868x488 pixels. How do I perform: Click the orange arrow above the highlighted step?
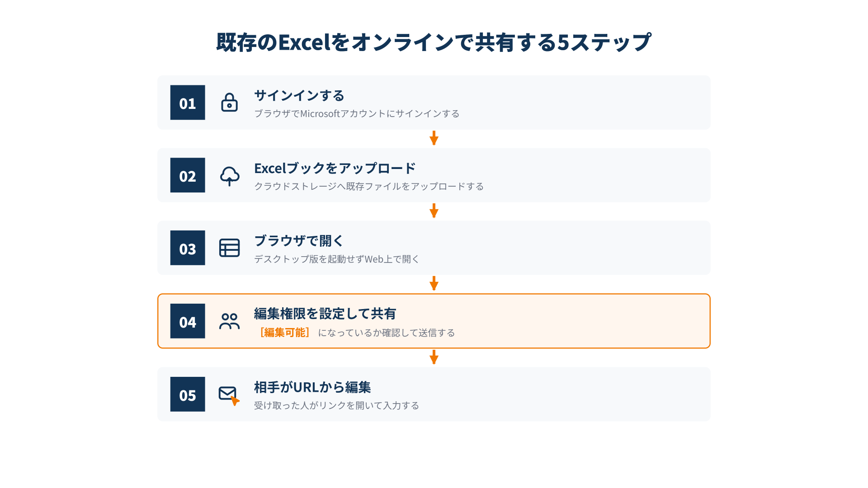[434, 284]
